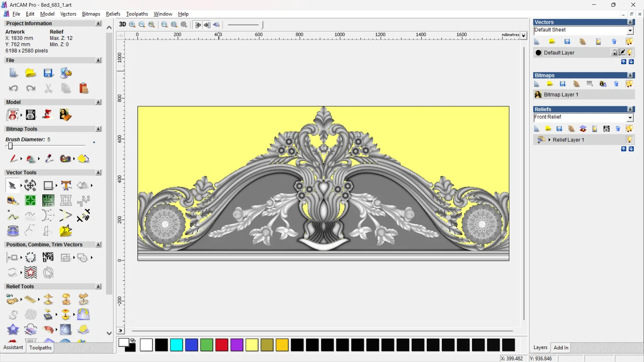644x362 pixels.
Task: Open the Front Relief dropdown
Action: [630, 117]
